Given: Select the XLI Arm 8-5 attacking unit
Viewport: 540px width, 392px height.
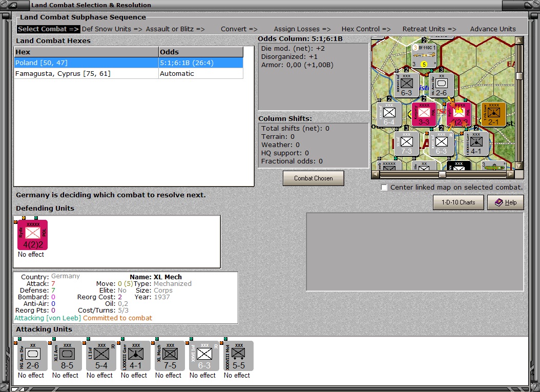Looking at the screenshot, I should pos(67,356).
